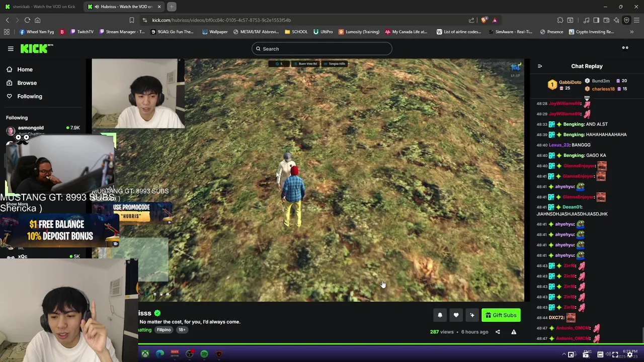Open Lumosity (Training) bookmark
The image size is (644, 362).
[x=359, y=32]
